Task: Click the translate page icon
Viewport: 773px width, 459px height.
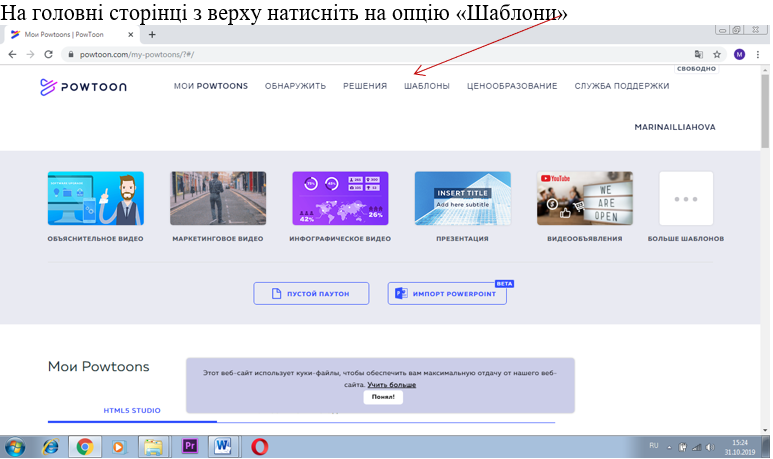Action: [x=699, y=54]
